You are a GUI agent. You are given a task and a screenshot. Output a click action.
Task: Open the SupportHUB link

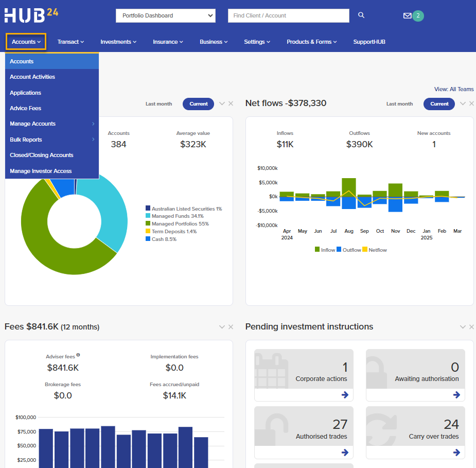pos(369,42)
